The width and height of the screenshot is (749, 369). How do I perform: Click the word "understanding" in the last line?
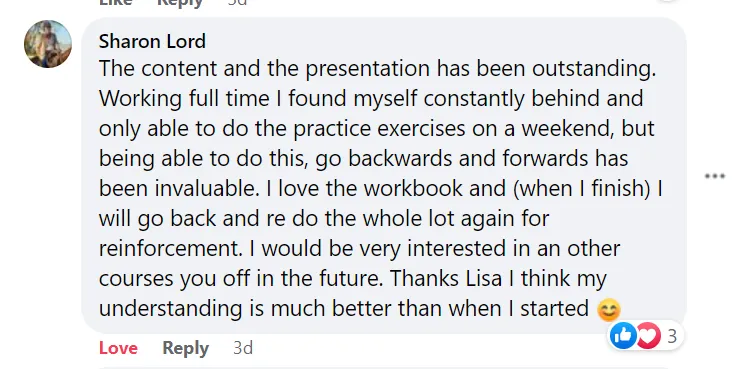[x=171, y=308]
